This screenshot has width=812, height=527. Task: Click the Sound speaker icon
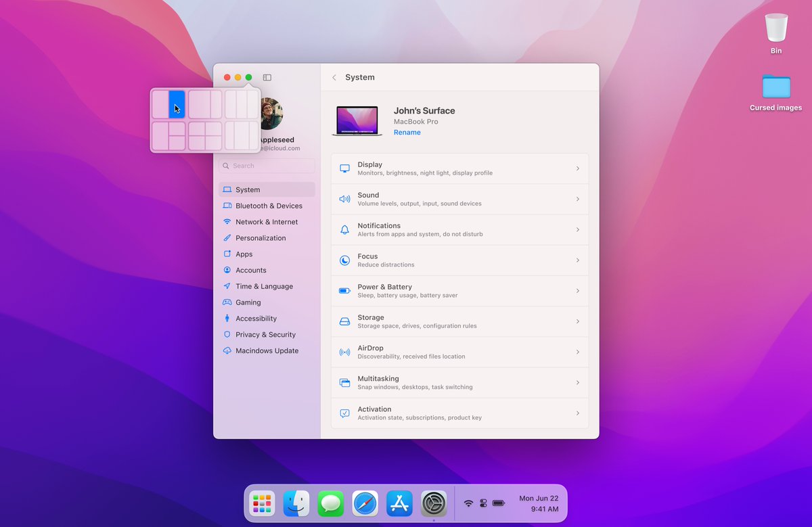pyautogui.click(x=344, y=199)
